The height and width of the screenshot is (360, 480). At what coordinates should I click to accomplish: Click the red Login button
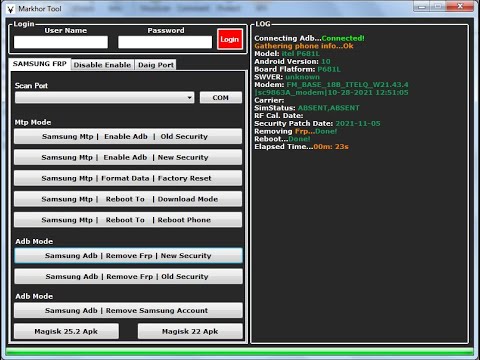pyautogui.click(x=230, y=39)
